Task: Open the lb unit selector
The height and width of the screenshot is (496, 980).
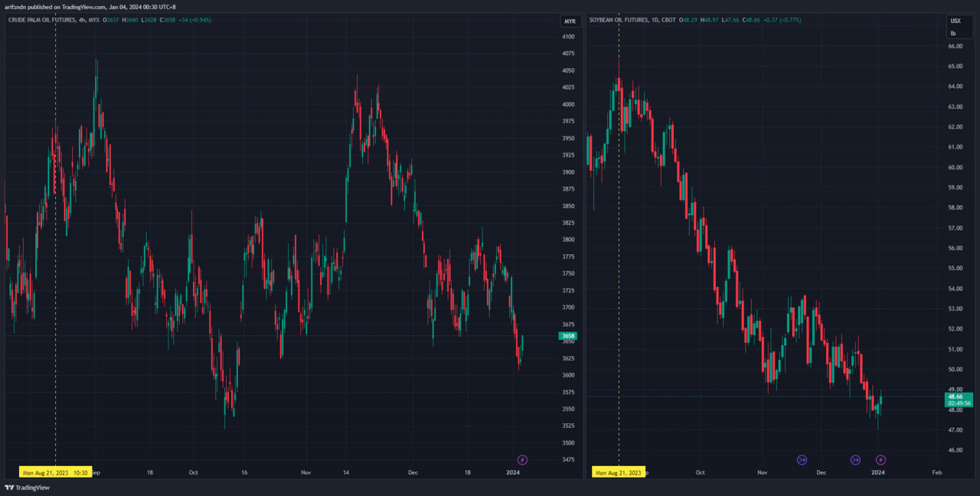Action: [953, 33]
